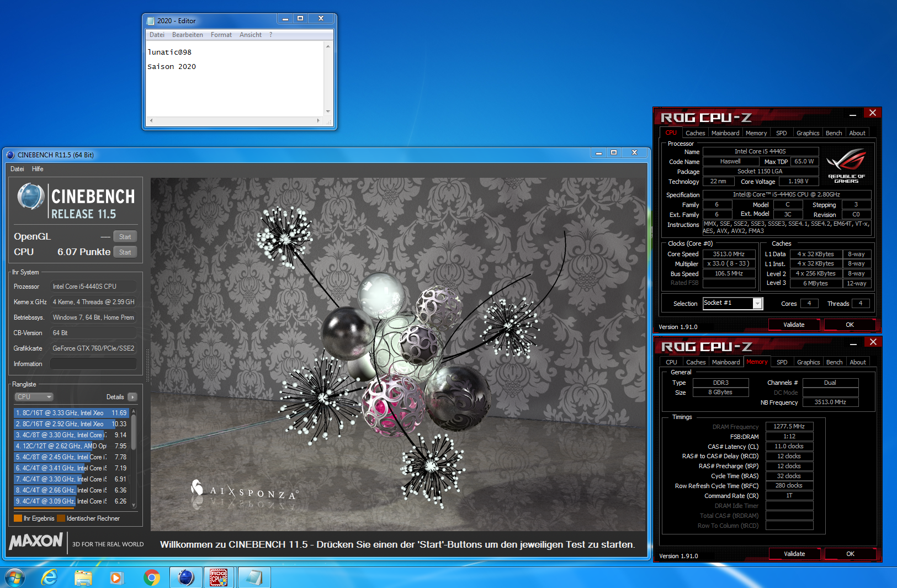The image size is (897, 588).
Task: Select ranking row 7 4C/4T @ 3.30 GHz
Action: (x=71, y=479)
